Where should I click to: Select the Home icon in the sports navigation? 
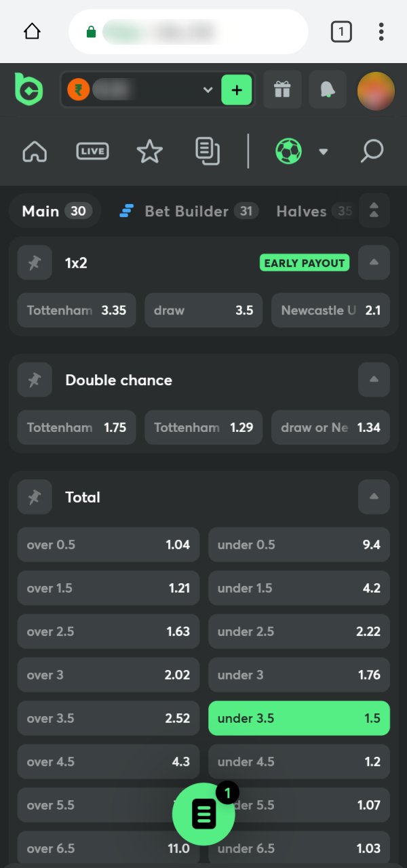[x=35, y=151]
